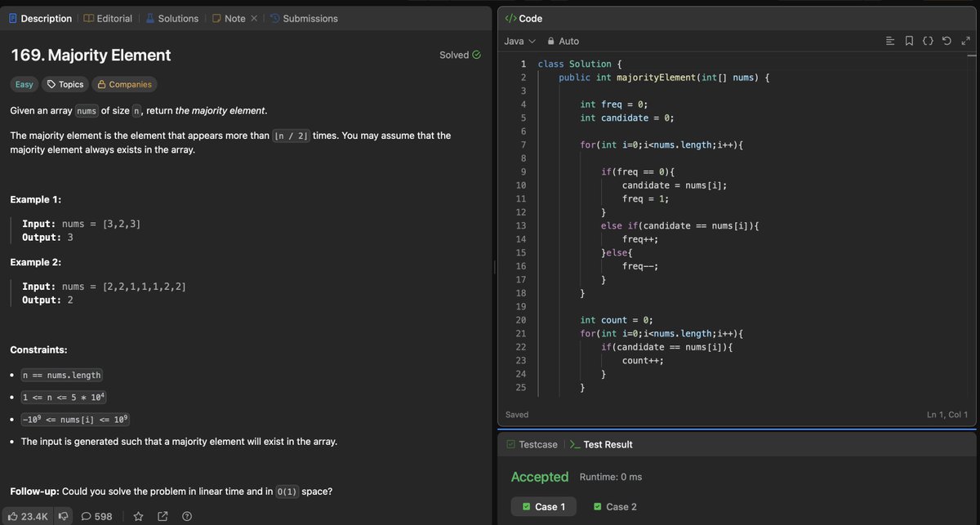The height and width of the screenshot is (525, 980).
Task: Click the format code icon in editor toolbar
Action: point(891,41)
